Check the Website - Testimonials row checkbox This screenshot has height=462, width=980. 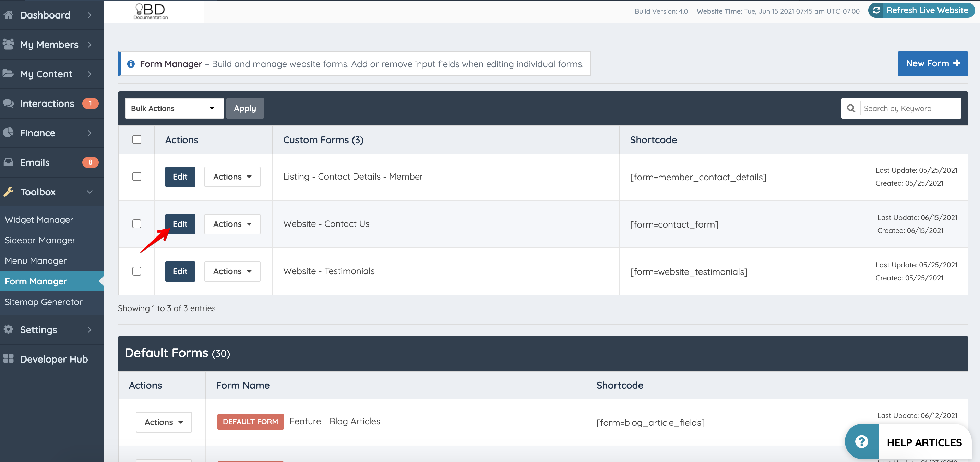tap(137, 271)
